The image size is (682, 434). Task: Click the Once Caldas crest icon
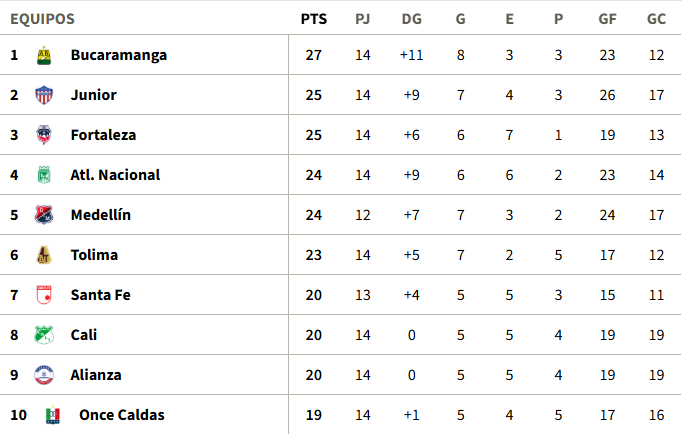[52, 415]
